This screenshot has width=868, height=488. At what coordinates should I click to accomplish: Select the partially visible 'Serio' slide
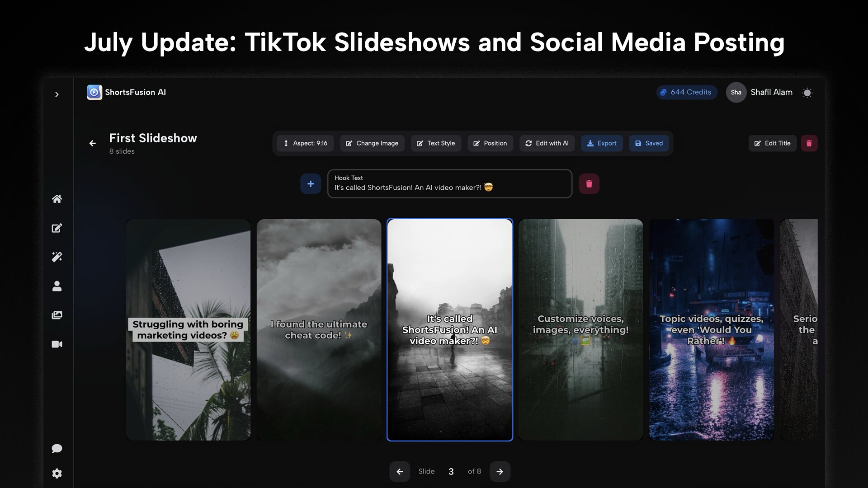tap(799, 330)
